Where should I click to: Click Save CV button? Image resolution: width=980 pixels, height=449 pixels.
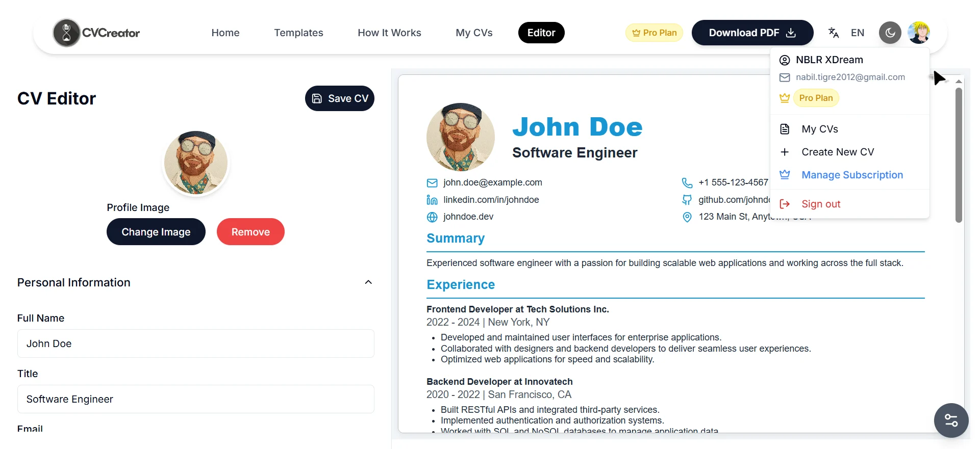click(340, 98)
